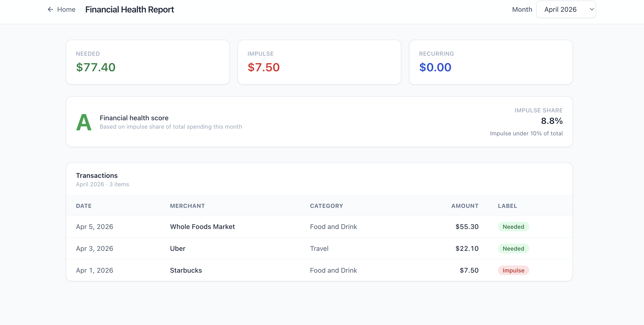Click the Date column header
The width and height of the screenshot is (644, 325).
point(84,206)
